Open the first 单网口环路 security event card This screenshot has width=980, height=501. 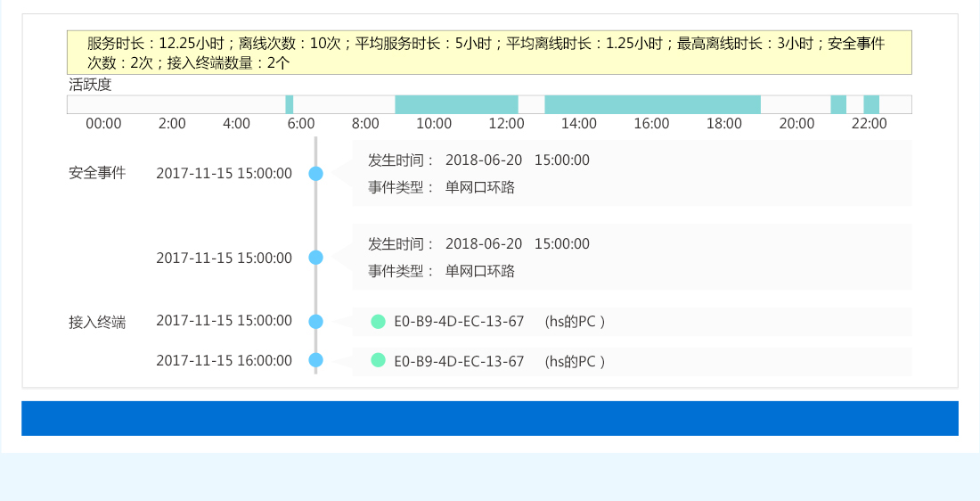(632, 174)
